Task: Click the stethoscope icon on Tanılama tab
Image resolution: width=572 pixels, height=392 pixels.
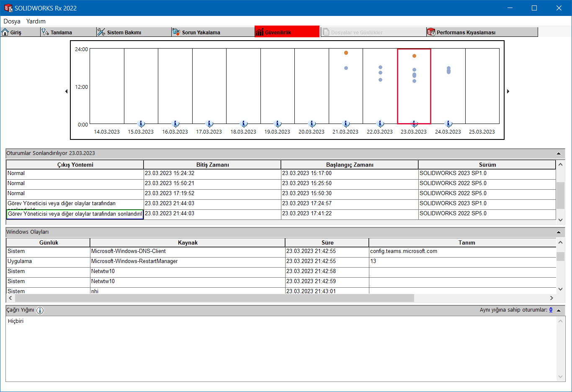Action: (45, 32)
